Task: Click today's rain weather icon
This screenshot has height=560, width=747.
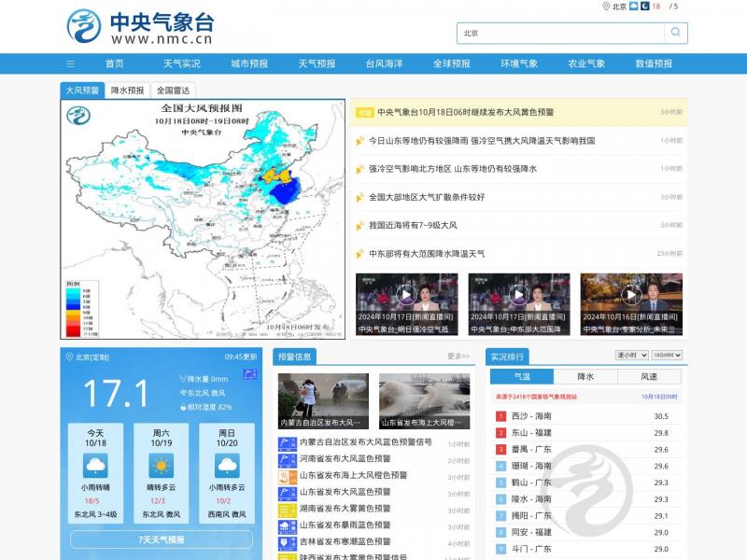Action: (x=95, y=466)
